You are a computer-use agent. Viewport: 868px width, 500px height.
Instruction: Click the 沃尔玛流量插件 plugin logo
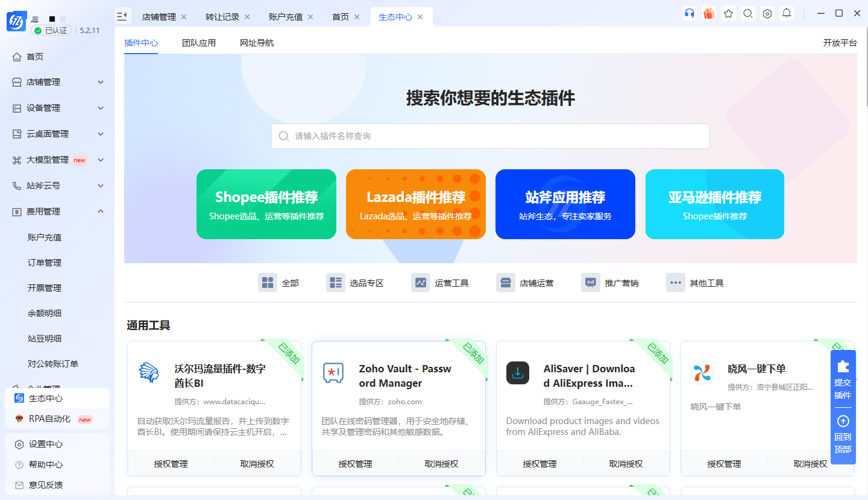(x=149, y=373)
